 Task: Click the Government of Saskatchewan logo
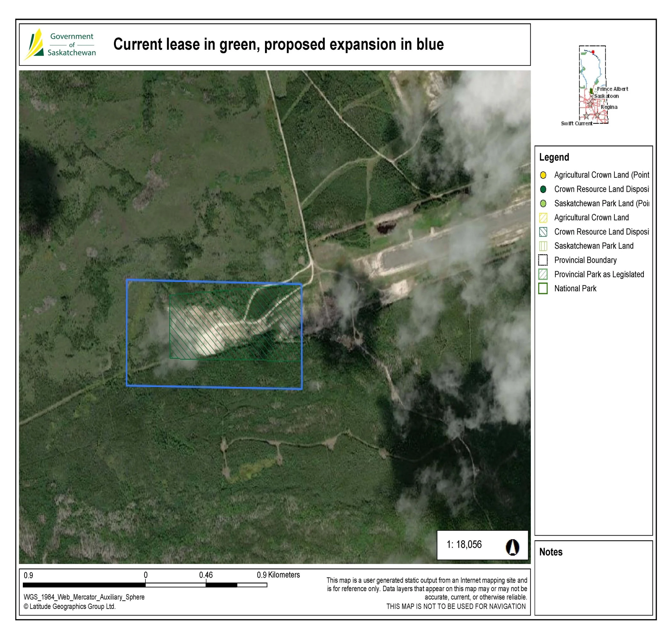click(60, 44)
